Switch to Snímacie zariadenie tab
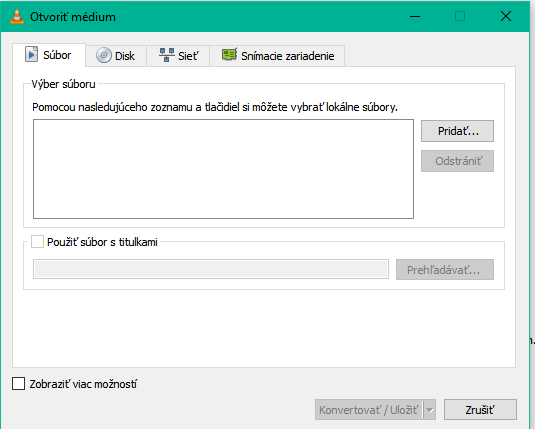535x429 pixels. click(277, 56)
